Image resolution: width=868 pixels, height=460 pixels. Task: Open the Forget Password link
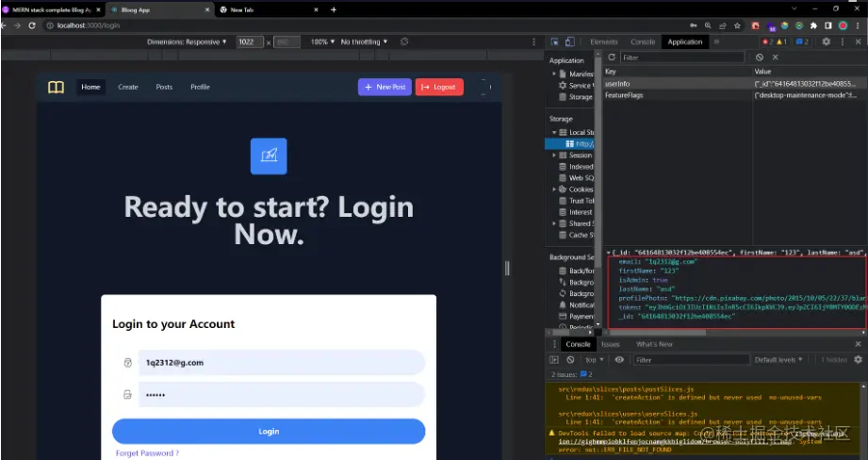pos(147,453)
